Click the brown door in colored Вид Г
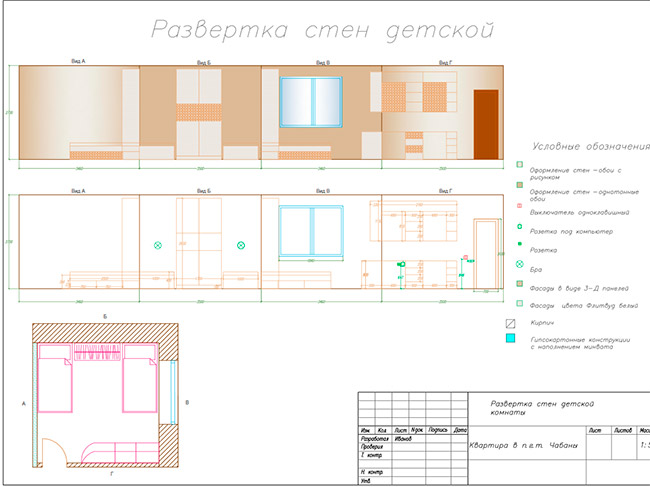 (x=486, y=122)
